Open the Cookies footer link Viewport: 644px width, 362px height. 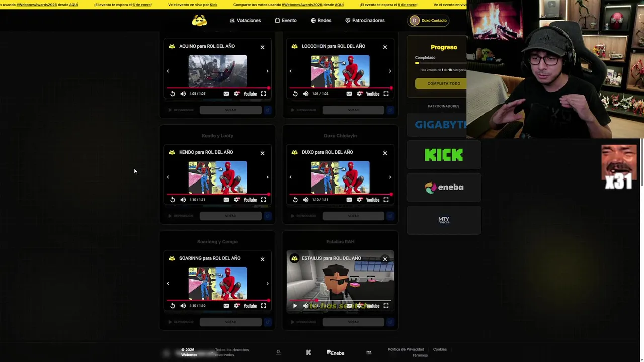tap(440, 349)
